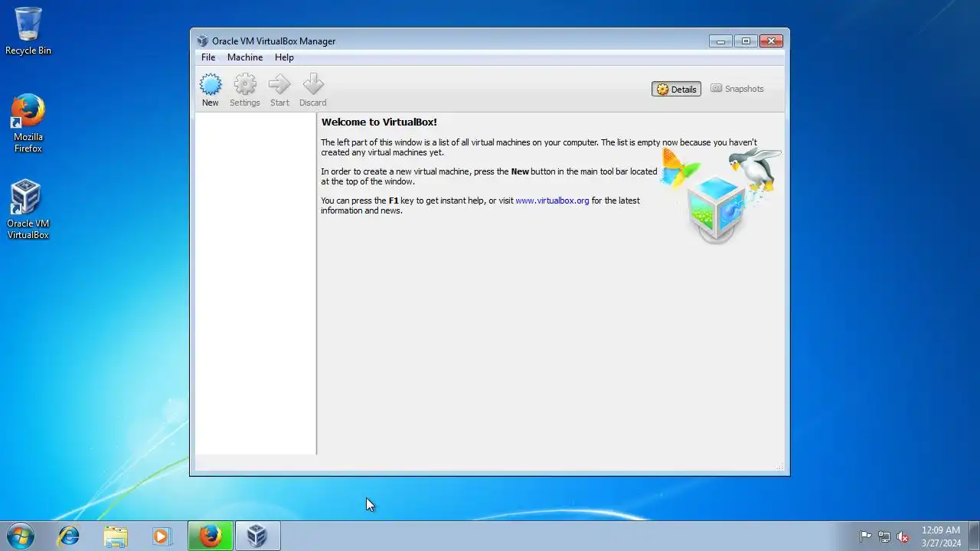Switch to the Snapshots view
980x551 pixels.
pyautogui.click(x=737, y=89)
